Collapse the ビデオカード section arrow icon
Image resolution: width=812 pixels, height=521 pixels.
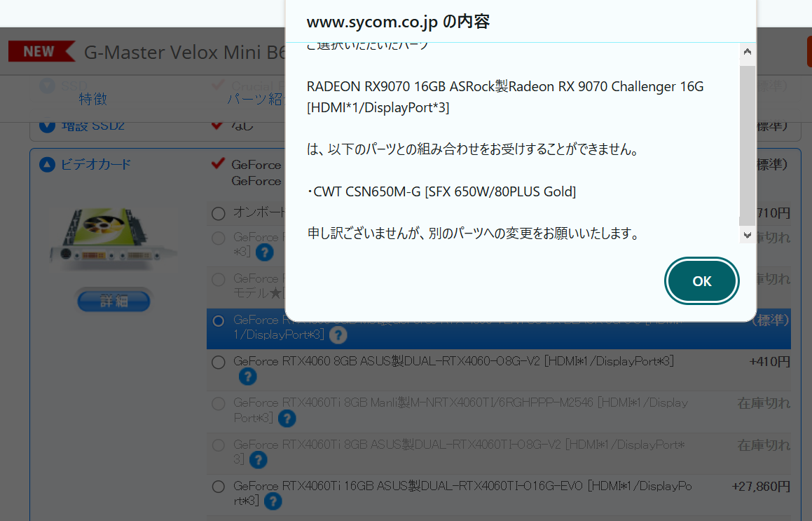(x=47, y=165)
